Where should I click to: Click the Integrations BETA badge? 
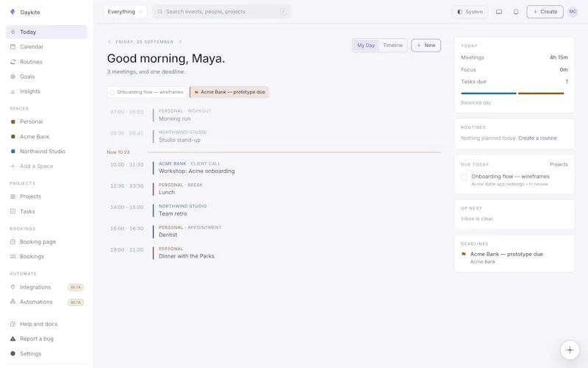coord(76,287)
